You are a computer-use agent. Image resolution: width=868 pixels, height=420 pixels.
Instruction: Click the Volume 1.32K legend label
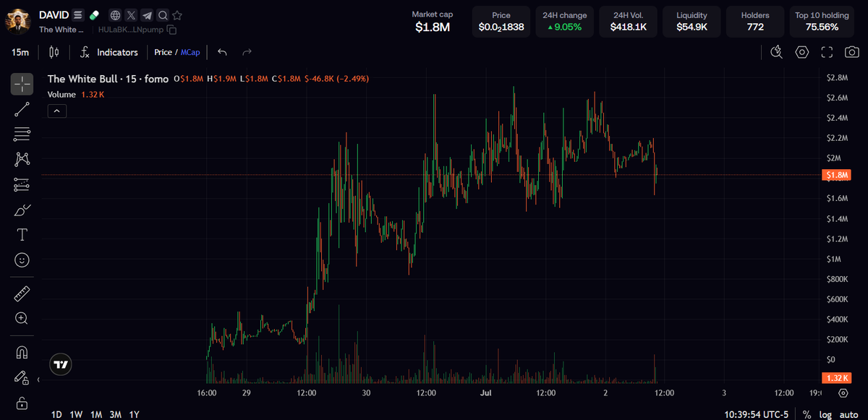[76, 95]
